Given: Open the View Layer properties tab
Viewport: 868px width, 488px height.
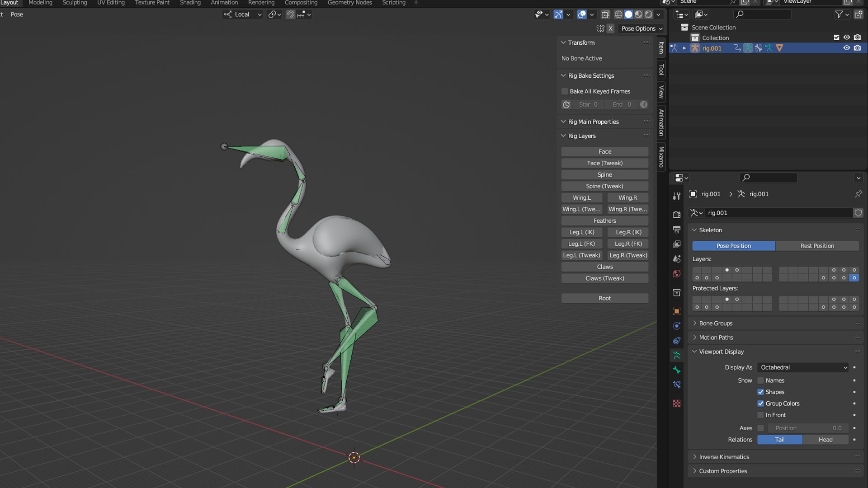Looking at the screenshot, I should 676,244.
